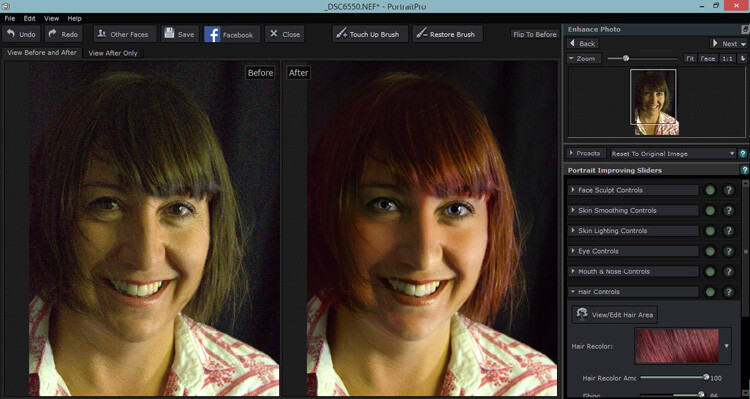Click the Hair Recolor red swatch
750x399 pixels.
pyautogui.click(x=676, y=346)
